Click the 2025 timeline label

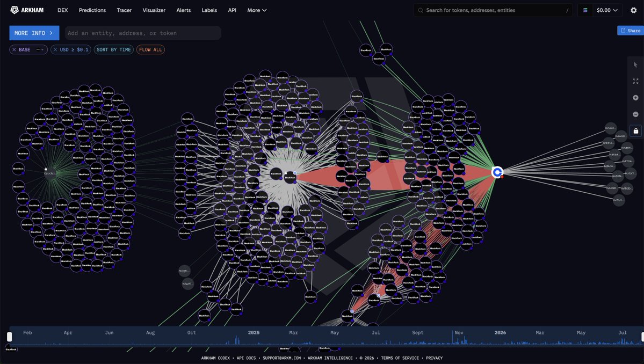(x=254, y=332)
